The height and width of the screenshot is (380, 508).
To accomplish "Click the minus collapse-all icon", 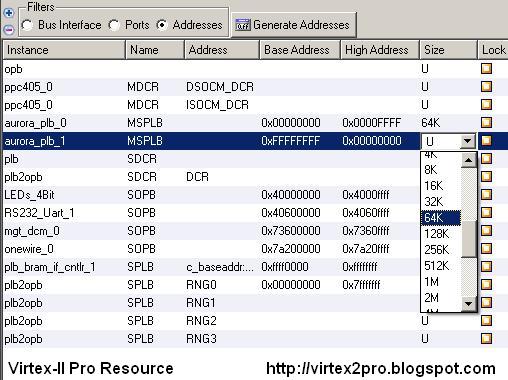I will click(x=9, y=30).
